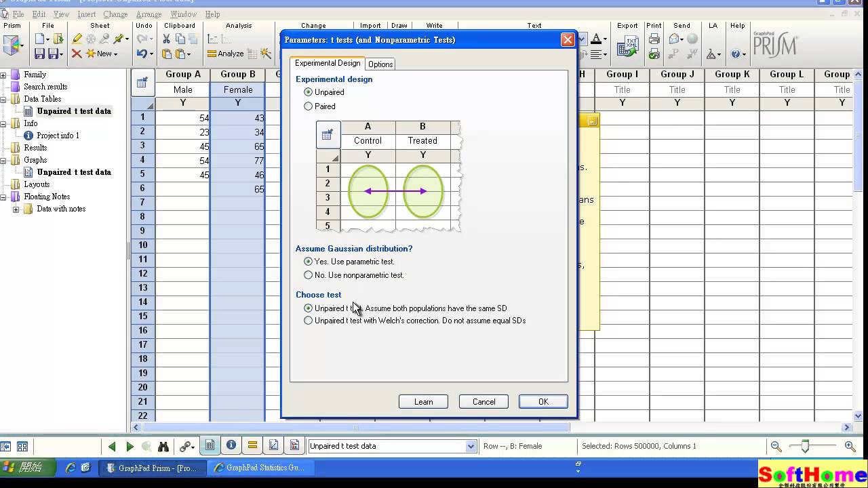Open the Undo history dropdown arrow
Screen dimensions: 868x488
pyautogui.click(x=151, y=54)
